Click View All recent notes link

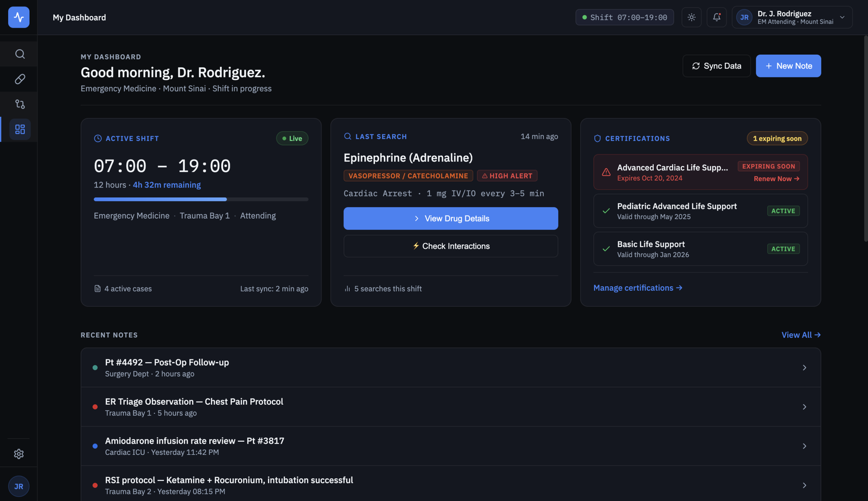coord(801,335)
